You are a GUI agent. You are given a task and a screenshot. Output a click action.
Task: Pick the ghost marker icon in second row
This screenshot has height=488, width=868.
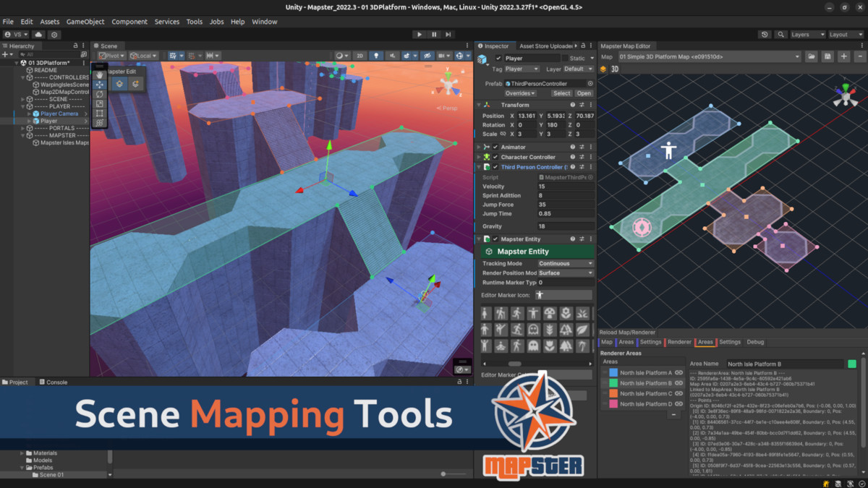click(533, 330)
